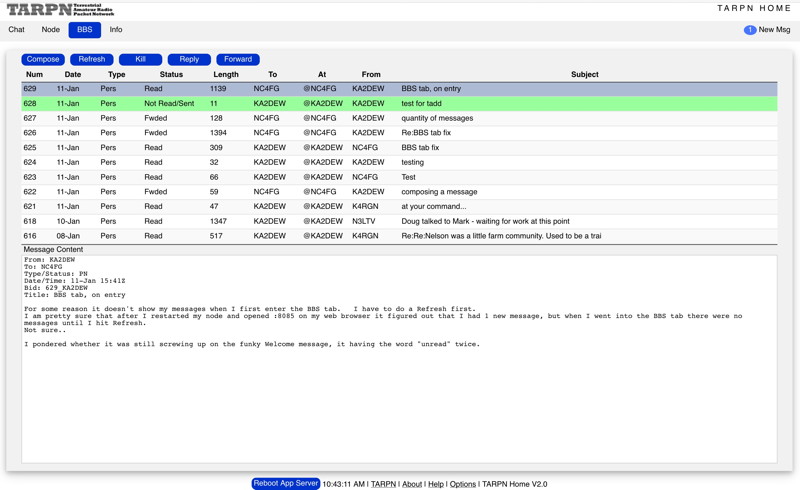
Task: Click the TARPN Home V2.0 version text
Action: pyautogui.click(x=514, y=484)
